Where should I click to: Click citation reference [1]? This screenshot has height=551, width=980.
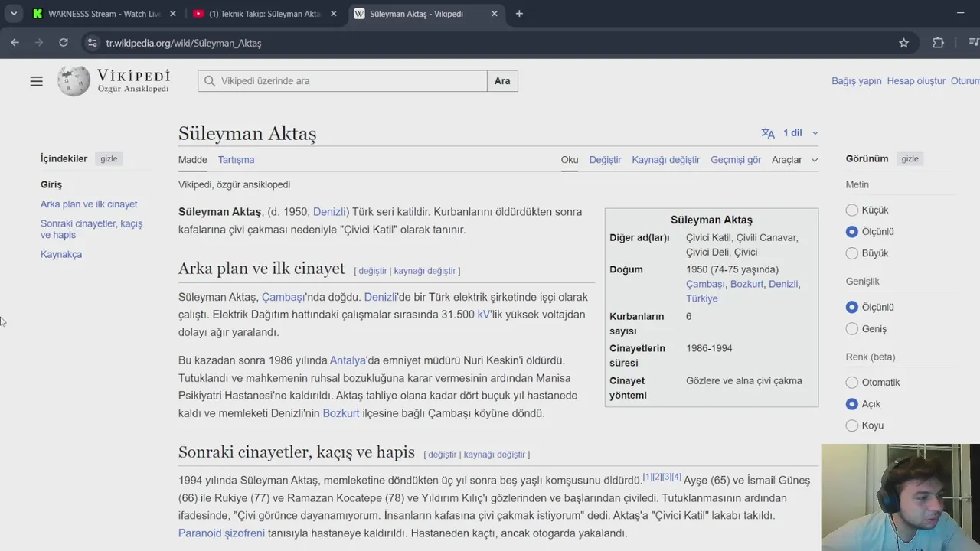coord(648,477)
